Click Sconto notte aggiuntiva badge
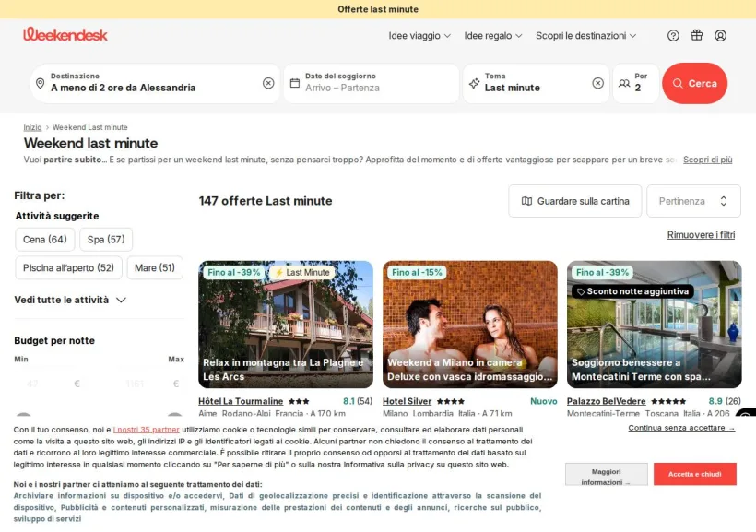This screenshot has height=532, width=756. [632, 291]
